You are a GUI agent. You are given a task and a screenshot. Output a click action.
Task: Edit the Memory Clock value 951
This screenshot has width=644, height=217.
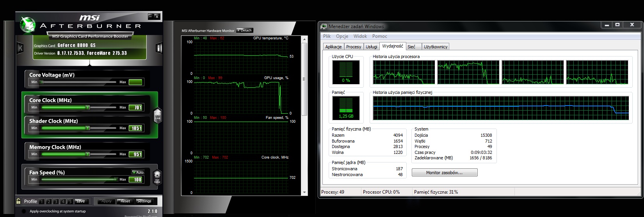(x=135, y=154)
